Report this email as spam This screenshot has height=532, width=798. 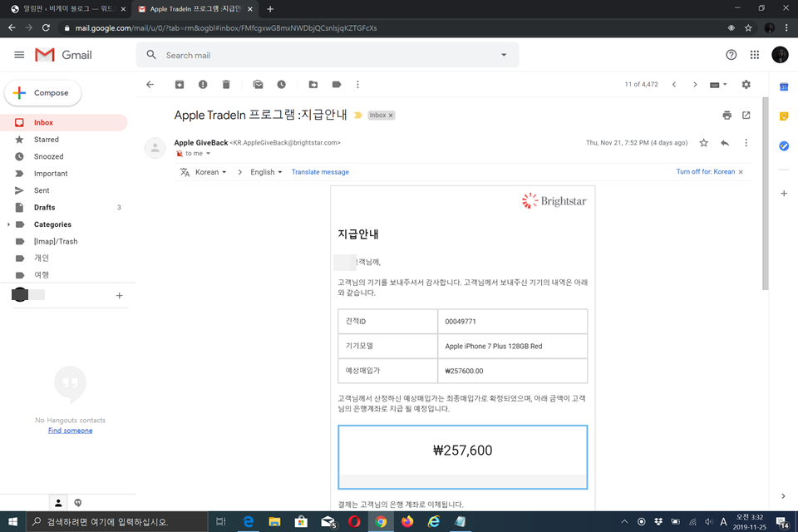click(203, 85)
